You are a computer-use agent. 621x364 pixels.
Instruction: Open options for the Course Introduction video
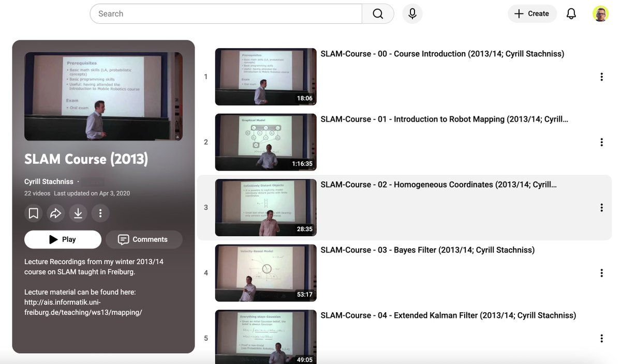click(601, 77)
